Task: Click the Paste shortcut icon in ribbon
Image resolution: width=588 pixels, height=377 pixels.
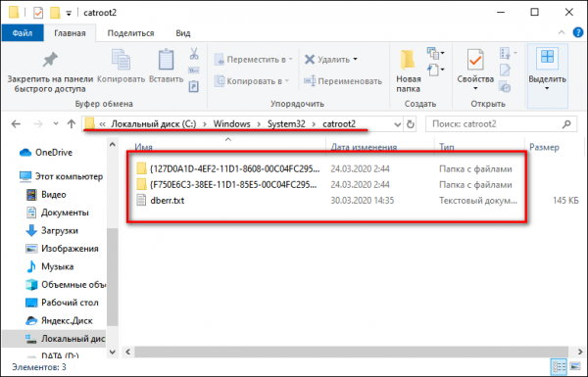Action: click(194, 87)
